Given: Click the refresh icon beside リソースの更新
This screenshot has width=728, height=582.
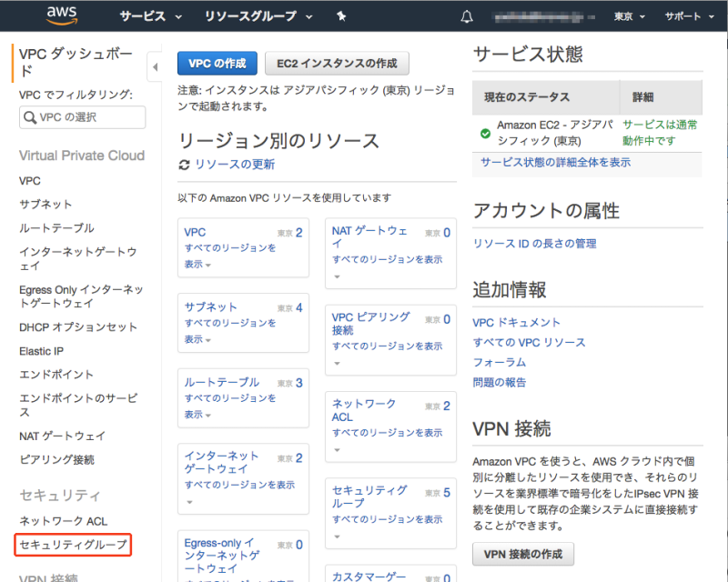Looking at the screenshot, I should (x=185, y=165).
